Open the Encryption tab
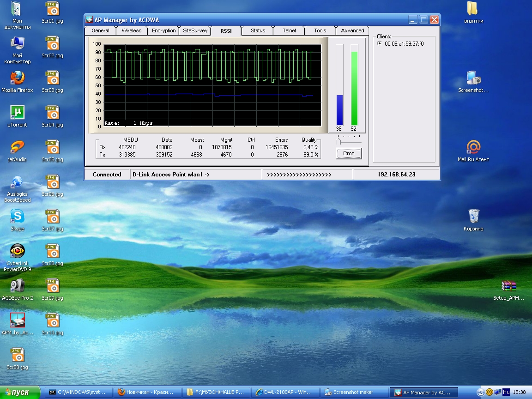 coord(163,30)
